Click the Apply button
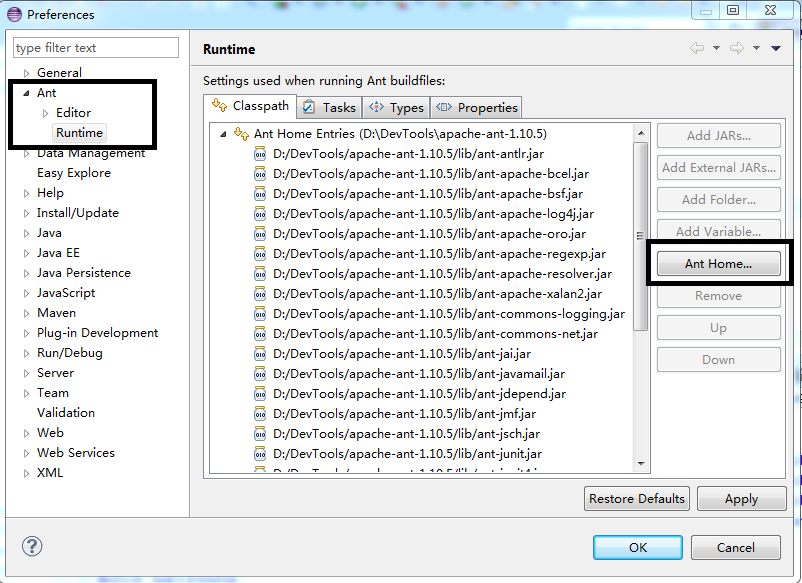802x583 pixels. click(x=741, y=499)
